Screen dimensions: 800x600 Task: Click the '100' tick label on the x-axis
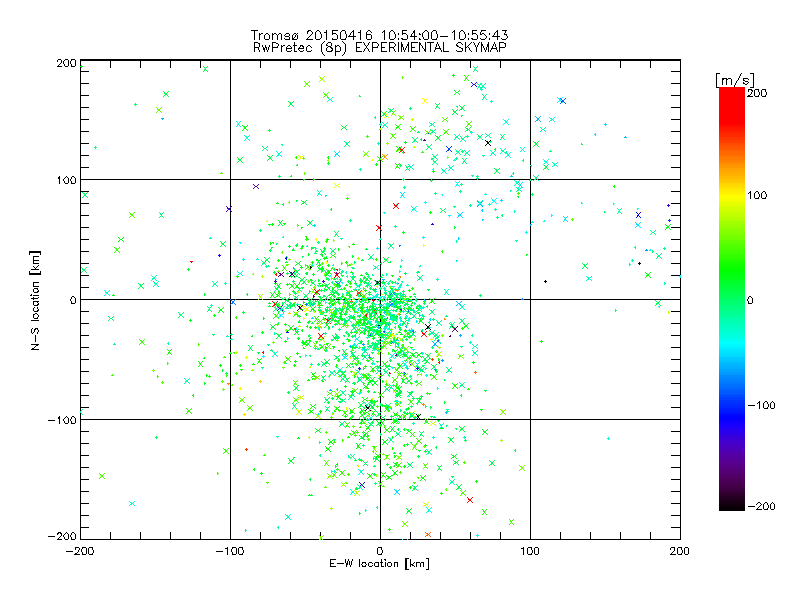pyautogui.click(x=530, y=551)
